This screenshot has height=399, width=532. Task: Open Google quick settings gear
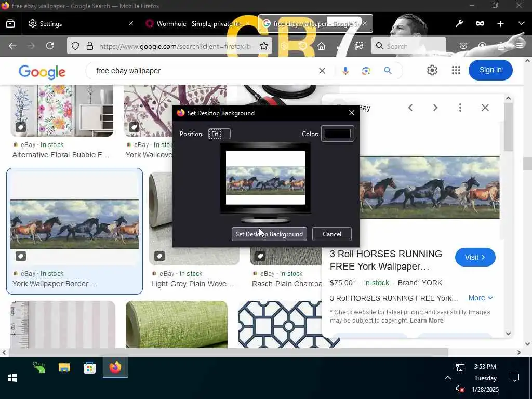[x=432, y=70]
